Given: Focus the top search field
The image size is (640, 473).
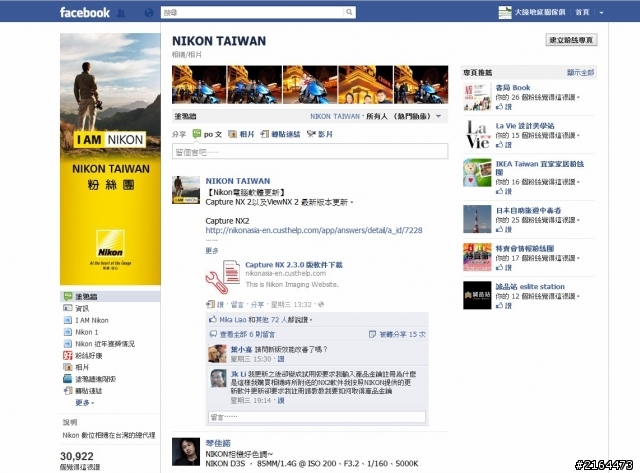Looking at the screenshot, I should tap(252, 12).
